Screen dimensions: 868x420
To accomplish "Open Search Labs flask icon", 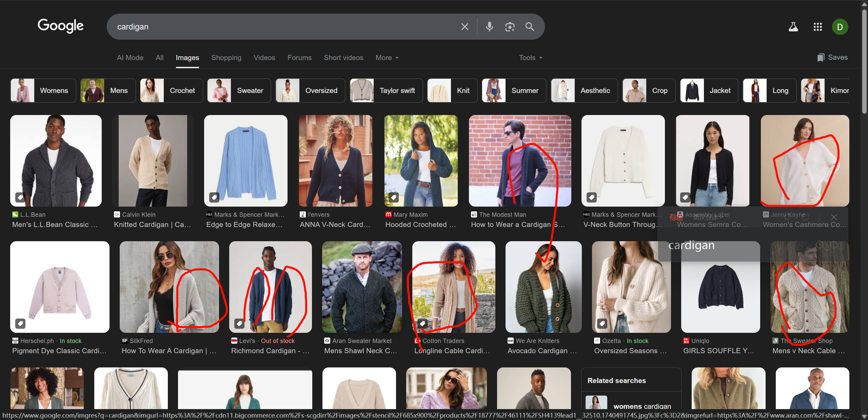I will (x=793, y=27).
